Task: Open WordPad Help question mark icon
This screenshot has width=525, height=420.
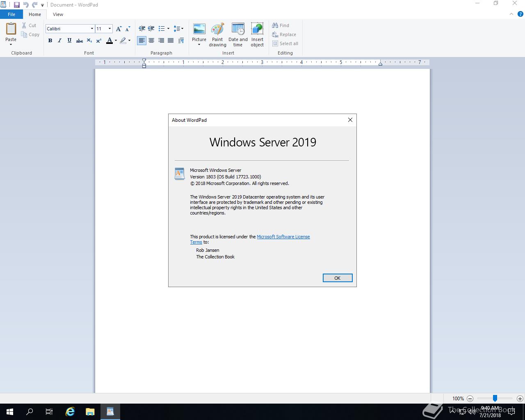Action: pyautogui.click(x=521, y=14)
